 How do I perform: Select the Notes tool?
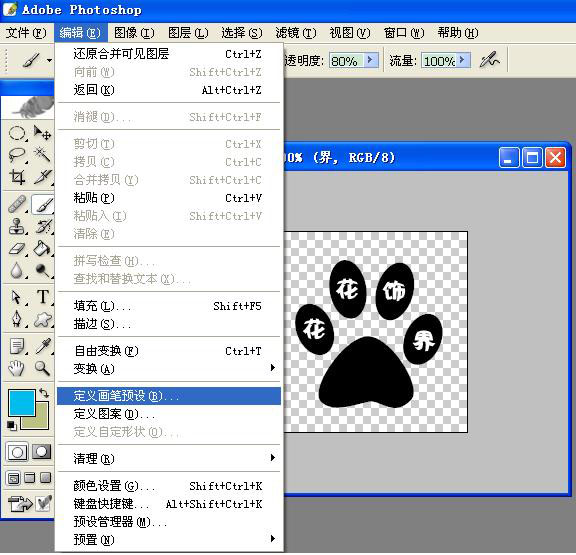[17, 346]
